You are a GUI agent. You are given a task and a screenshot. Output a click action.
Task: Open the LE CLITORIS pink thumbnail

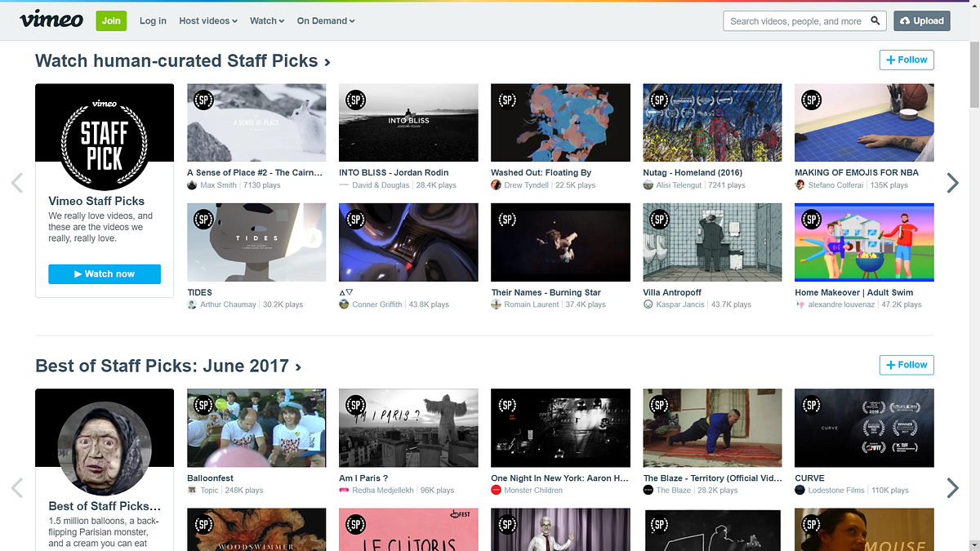pos(408,530)
